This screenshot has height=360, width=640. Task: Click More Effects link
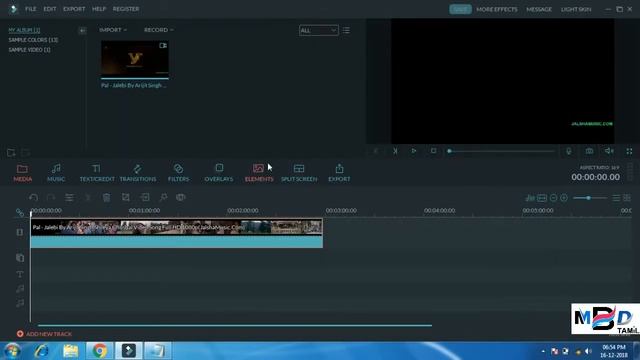tap(497, 9)
